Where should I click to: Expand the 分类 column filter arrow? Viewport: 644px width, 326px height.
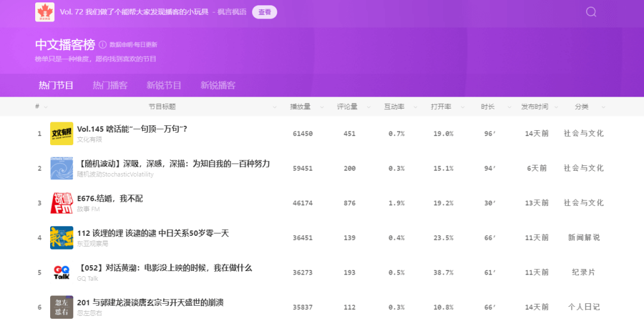point(603,107)
